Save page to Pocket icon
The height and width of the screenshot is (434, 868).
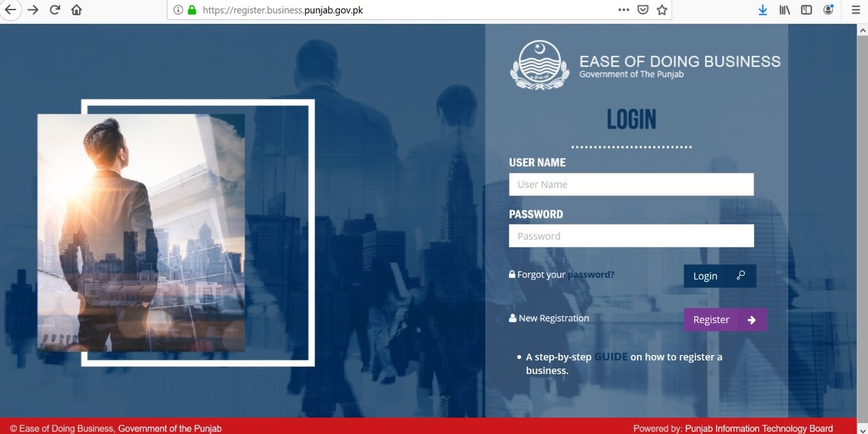click(642, 10)
